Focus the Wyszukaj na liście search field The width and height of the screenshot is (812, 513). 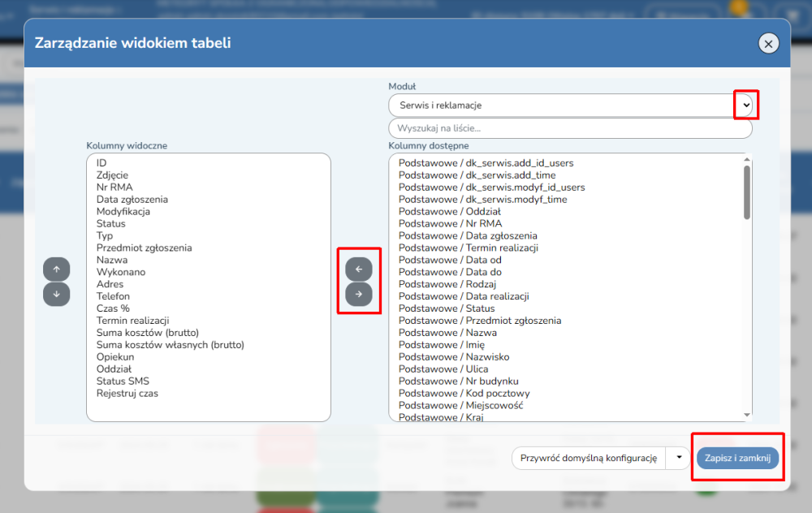click(x=570, y=128)
